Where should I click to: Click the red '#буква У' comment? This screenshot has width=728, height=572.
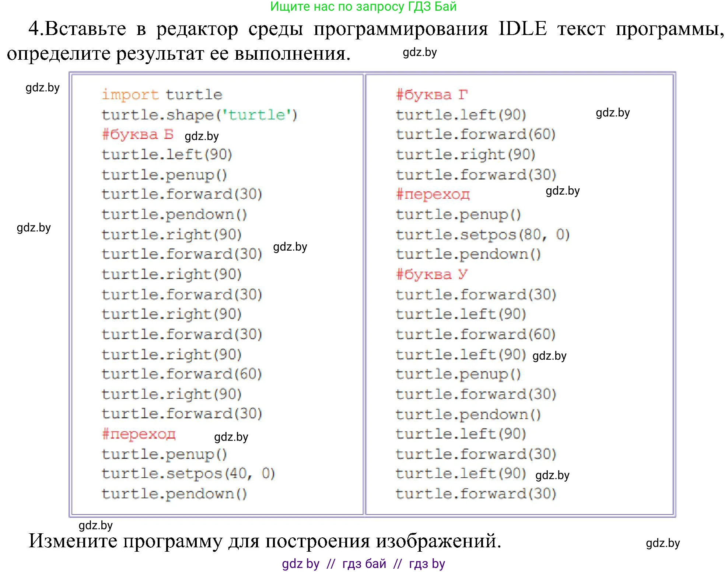431,274
